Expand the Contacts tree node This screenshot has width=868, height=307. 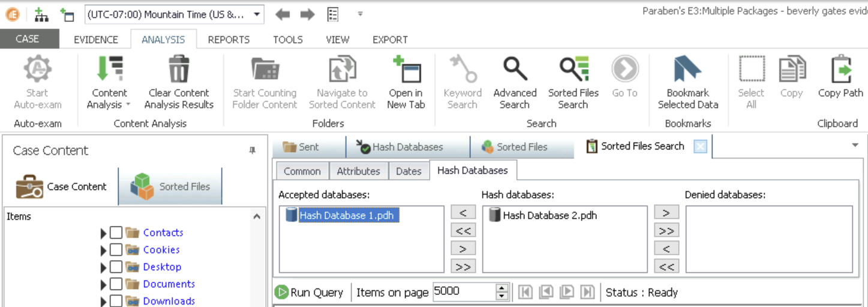point(104,233)
